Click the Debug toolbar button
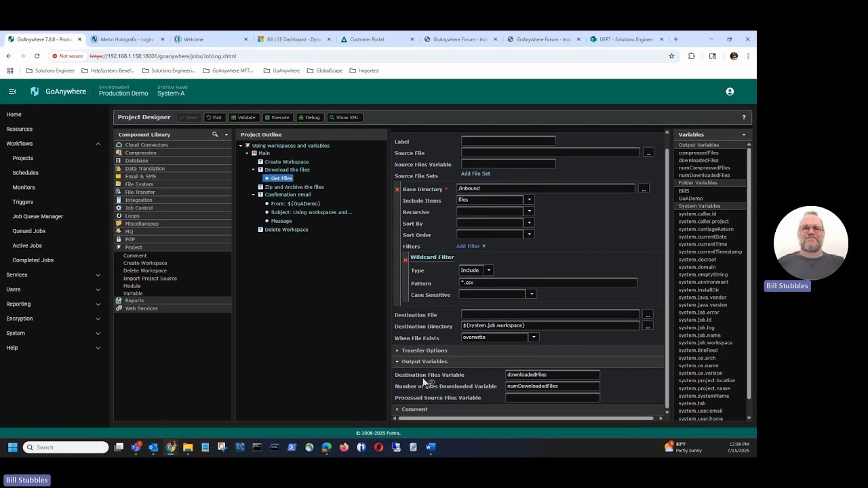868x488 pixels. [309, 117]
